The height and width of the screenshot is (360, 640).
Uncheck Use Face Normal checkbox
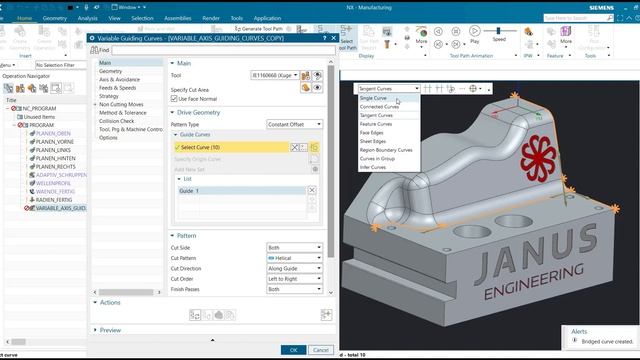[x=174, y=99]
